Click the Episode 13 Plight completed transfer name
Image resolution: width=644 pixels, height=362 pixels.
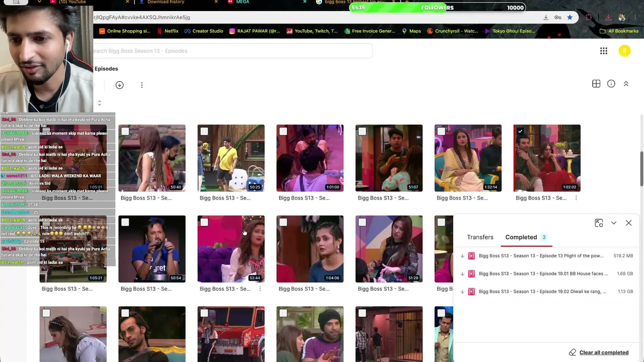541,256
